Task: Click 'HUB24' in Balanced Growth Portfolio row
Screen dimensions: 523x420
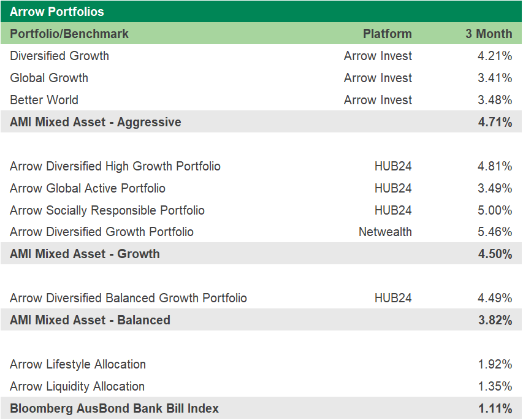Action: point(393,298)
